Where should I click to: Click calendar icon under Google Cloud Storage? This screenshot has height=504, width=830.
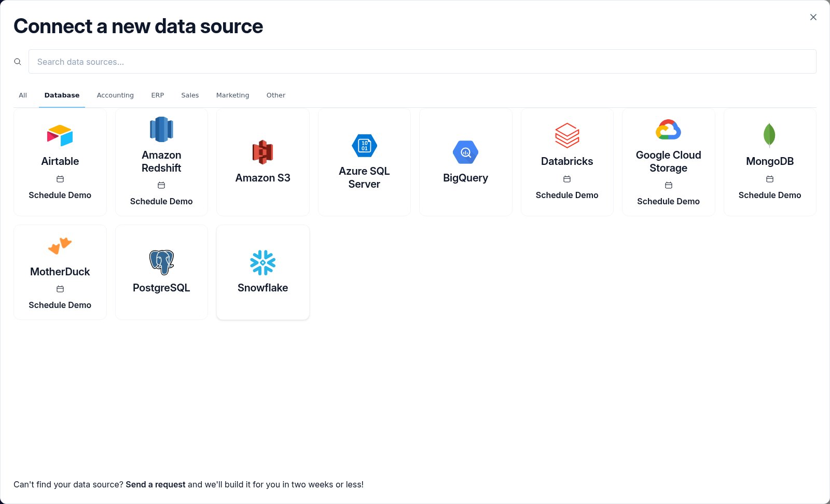coord(668,185)
